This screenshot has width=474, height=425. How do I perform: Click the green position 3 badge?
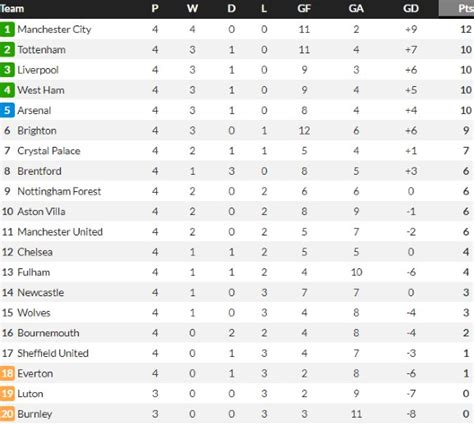7,70
